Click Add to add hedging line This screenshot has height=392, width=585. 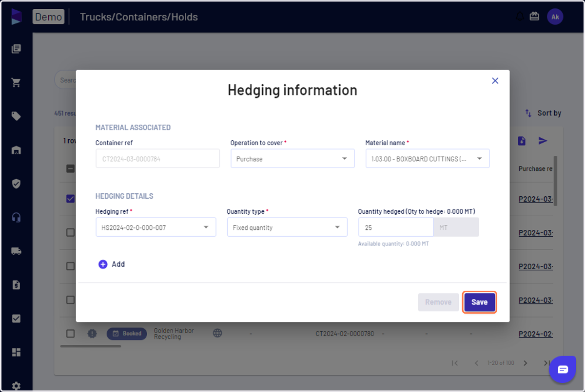(112, 264)
